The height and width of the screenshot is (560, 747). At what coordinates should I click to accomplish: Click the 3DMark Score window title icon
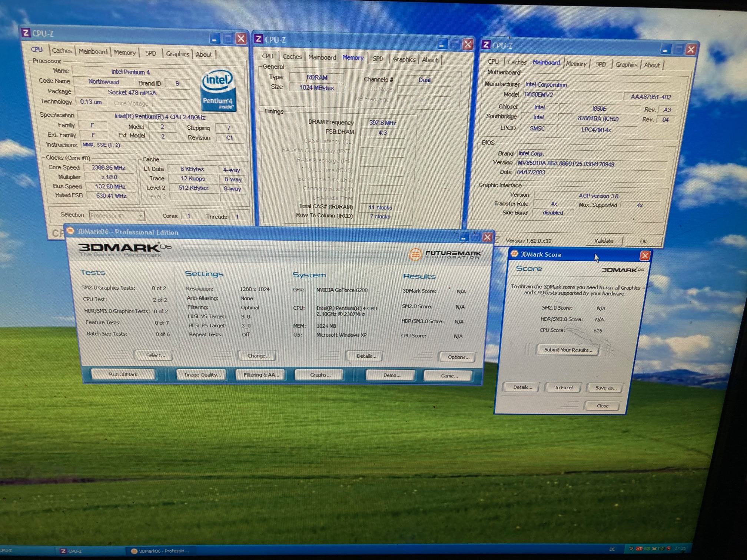point(514,254)
